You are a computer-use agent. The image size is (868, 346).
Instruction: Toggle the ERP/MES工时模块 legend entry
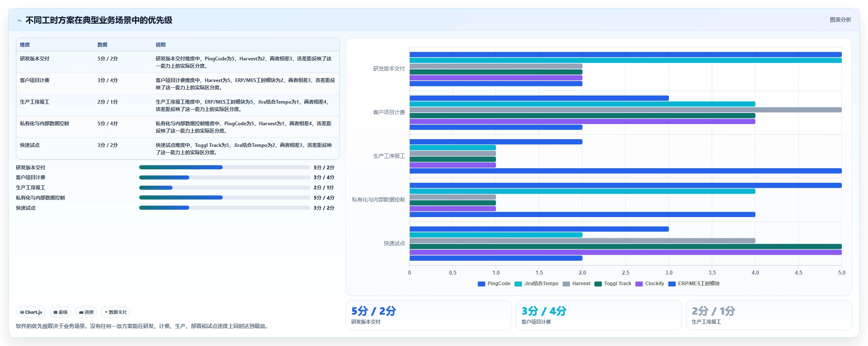[x=694, y=284]
